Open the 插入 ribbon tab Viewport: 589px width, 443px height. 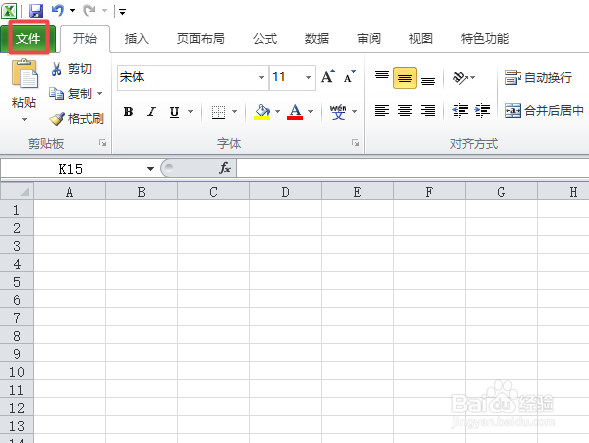point(137,39)
